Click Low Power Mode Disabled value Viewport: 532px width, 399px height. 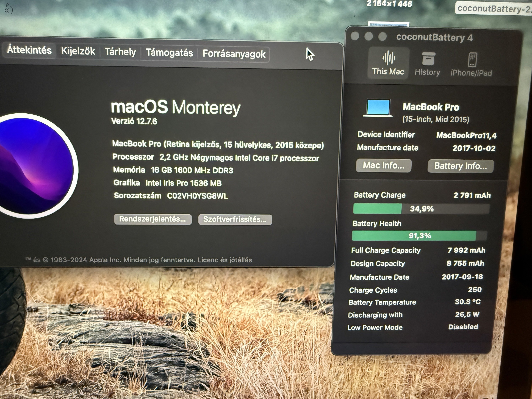click(463, 327)
